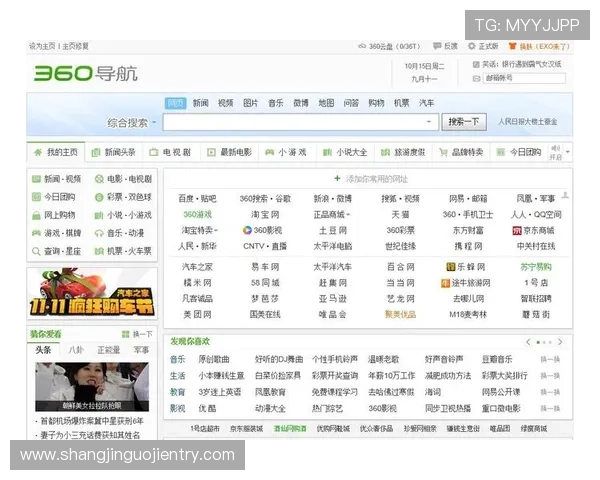Image resolution: width=600 pixels, height=480 pixels.
Task: Go to previous page in 发现你喜欢
Action: tap(528, 342)
